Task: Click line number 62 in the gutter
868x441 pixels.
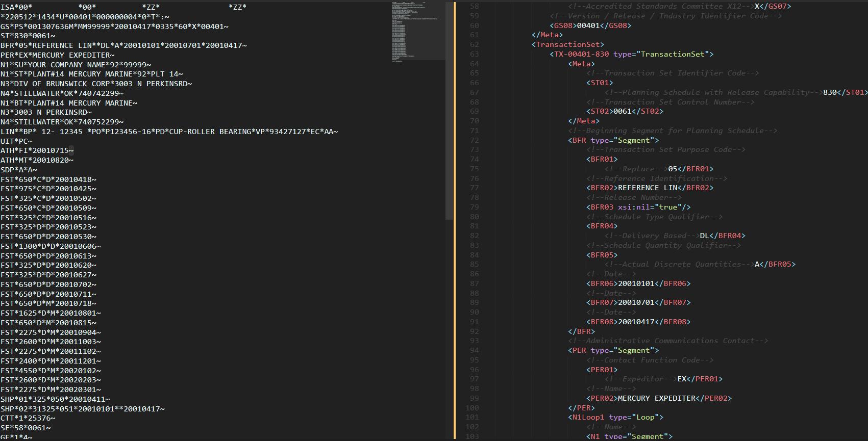Action: [x=474, y=44]
